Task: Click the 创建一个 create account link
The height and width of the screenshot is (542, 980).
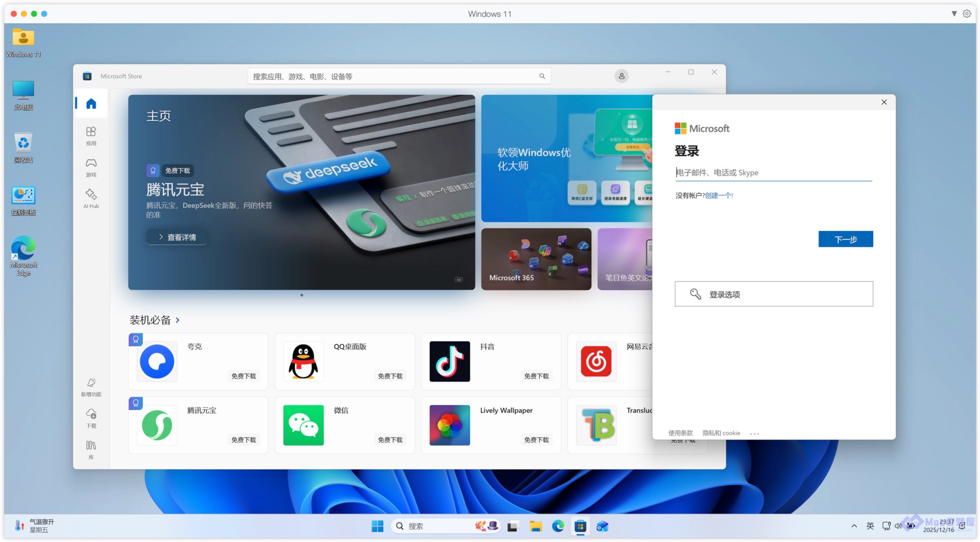Action: [x=718, y=195]
